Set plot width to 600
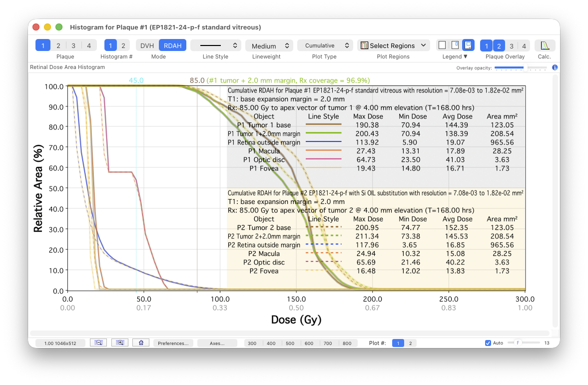The height and width of the screenshot is (385, 588). point(309,343)
